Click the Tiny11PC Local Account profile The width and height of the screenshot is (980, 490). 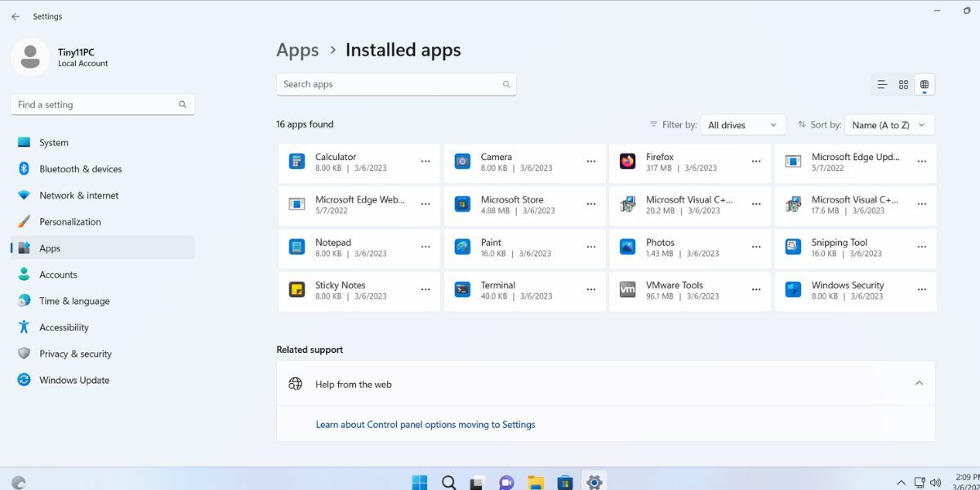(61, 57)
